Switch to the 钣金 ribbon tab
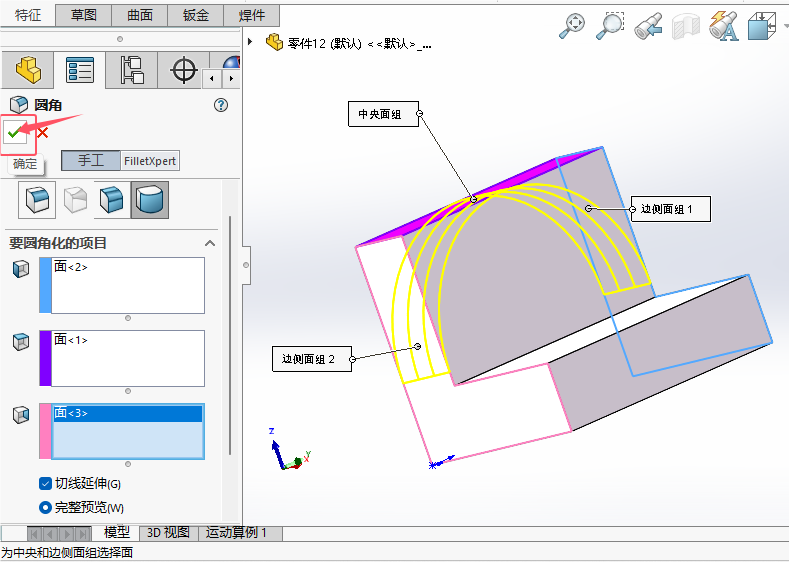The width and height of the screenshot is (789, 562). point(195,15)
